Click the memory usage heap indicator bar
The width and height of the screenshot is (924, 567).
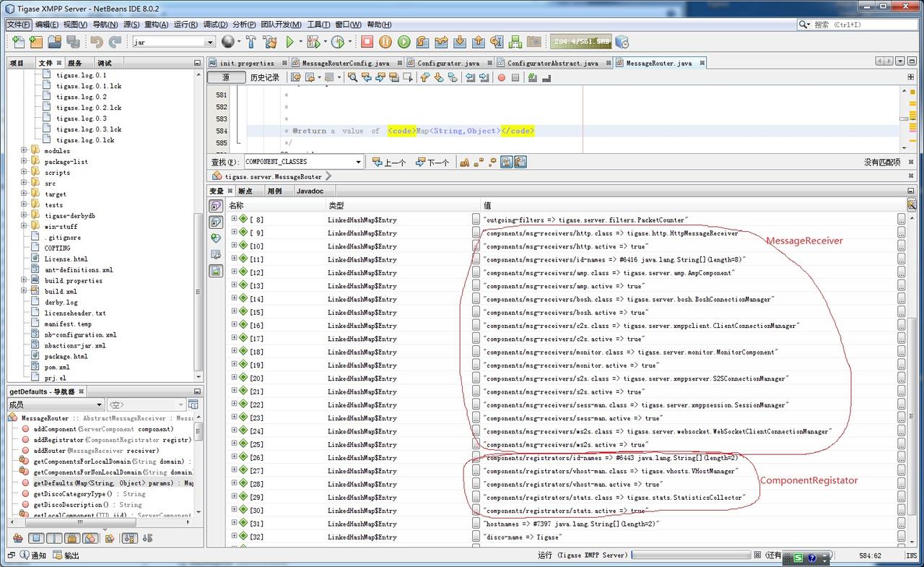(x=581, y=42)
